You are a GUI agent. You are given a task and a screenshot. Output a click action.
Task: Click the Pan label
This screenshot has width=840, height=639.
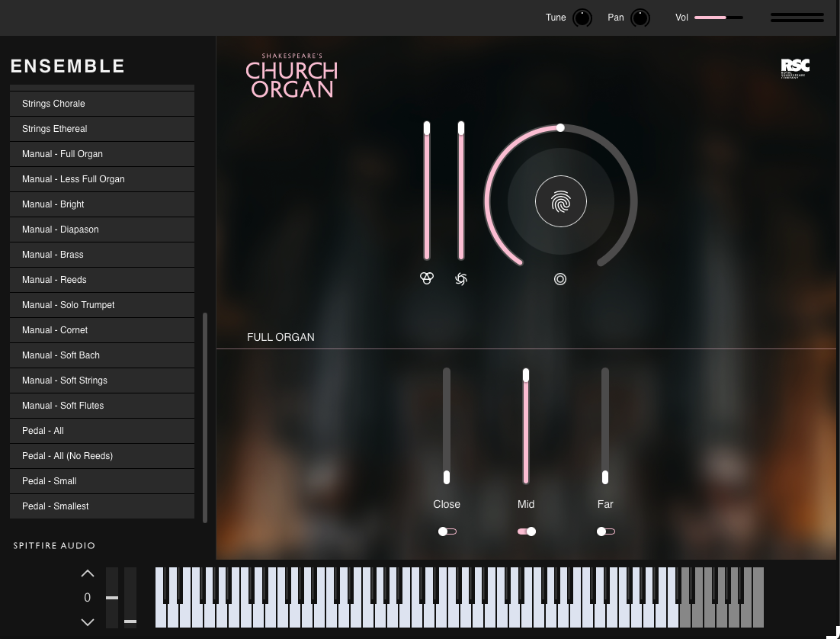tap(616, 18)
